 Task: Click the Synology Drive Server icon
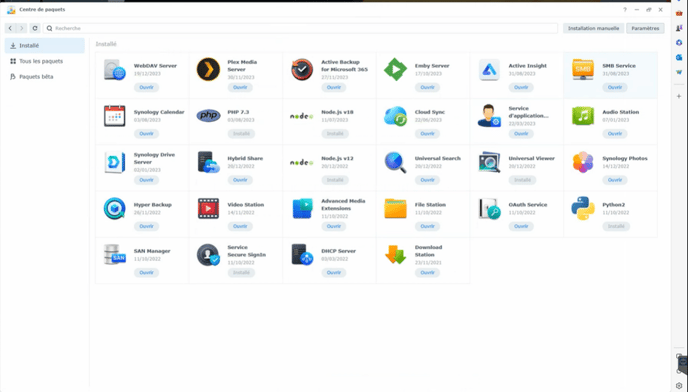(115, 162)
